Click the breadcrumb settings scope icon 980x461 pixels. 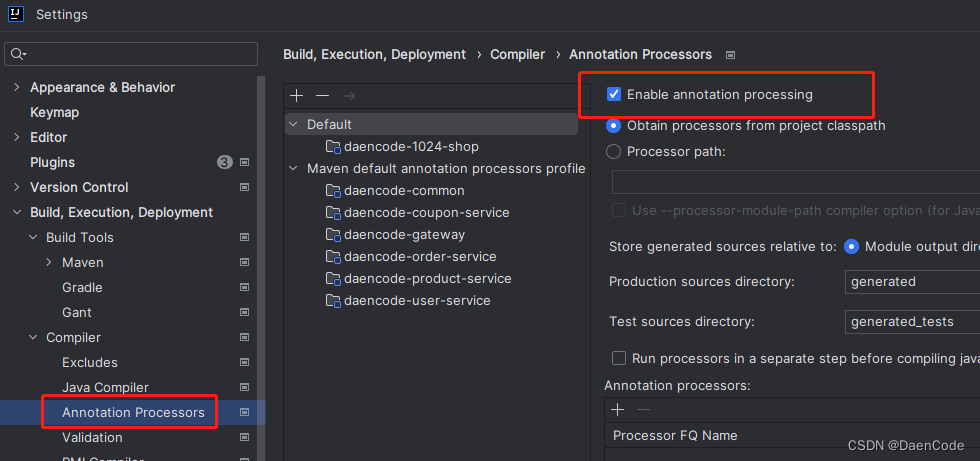(x=730, y=55)
